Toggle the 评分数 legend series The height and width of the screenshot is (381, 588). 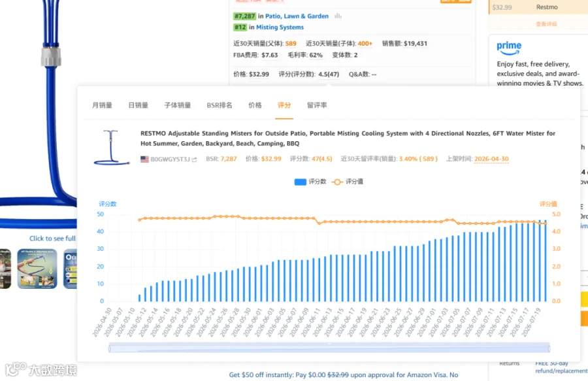pyautogui.click(x=310, y=182)
